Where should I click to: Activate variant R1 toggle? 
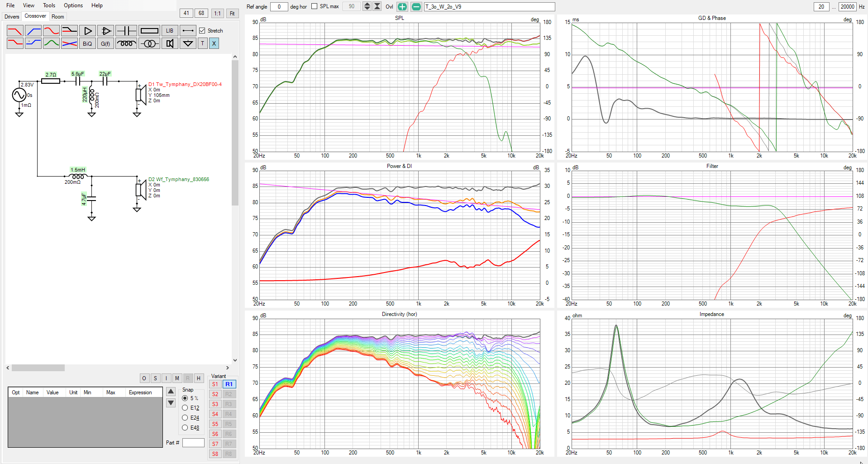tap(229, 384)
